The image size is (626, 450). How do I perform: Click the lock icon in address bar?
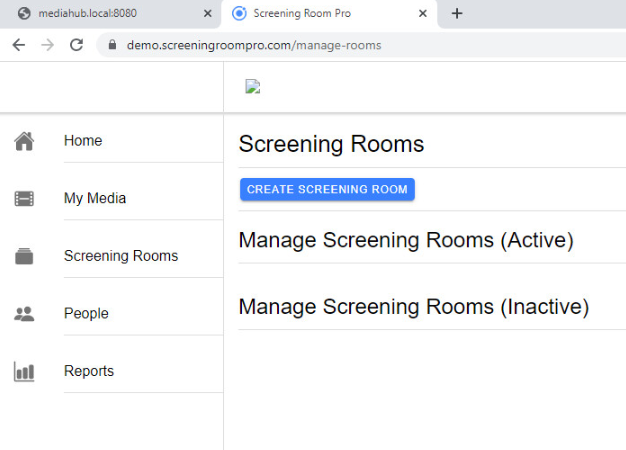click(x=113, y=45)
